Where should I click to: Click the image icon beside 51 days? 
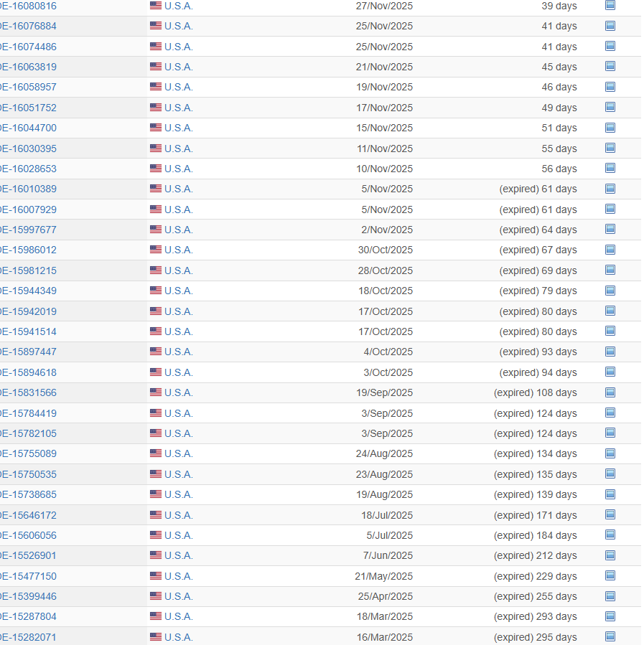610,128
